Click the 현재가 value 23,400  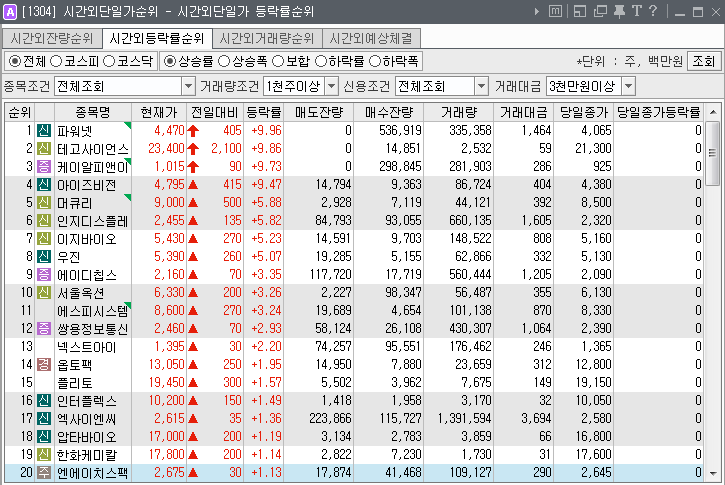166,148
